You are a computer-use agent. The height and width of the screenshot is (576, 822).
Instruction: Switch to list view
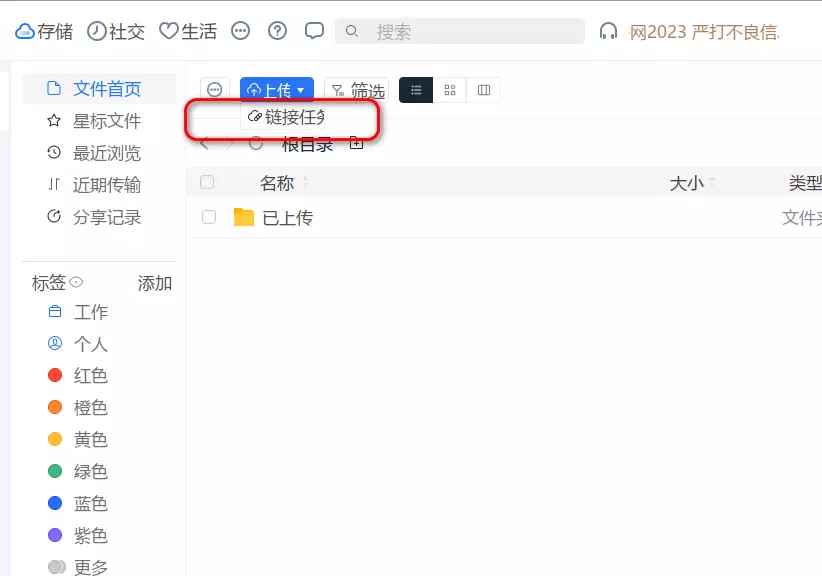(x=416, y=90)
